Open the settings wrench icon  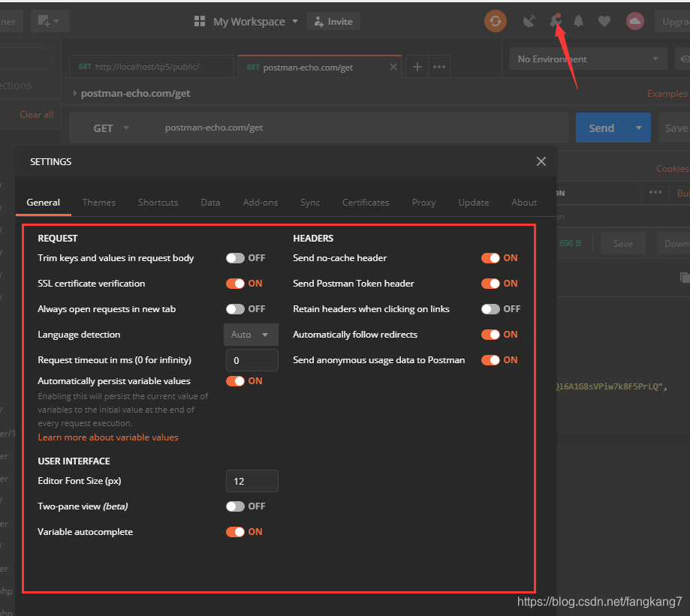[556, 20]
